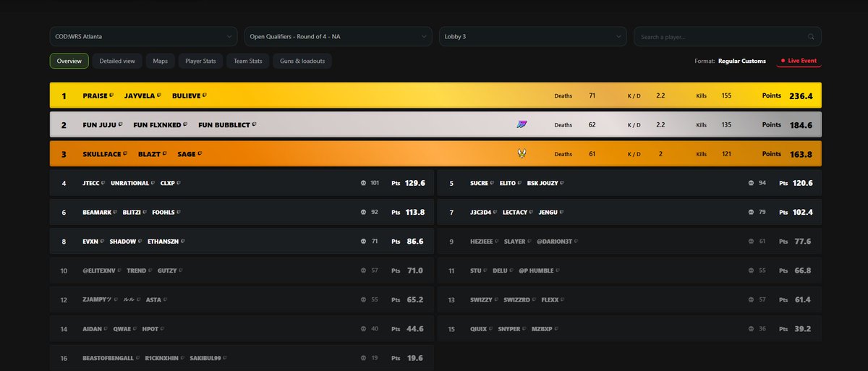This screenshot has width=868, height=371.
Task: Select the Overview tab
Action: tap(69, 61)
